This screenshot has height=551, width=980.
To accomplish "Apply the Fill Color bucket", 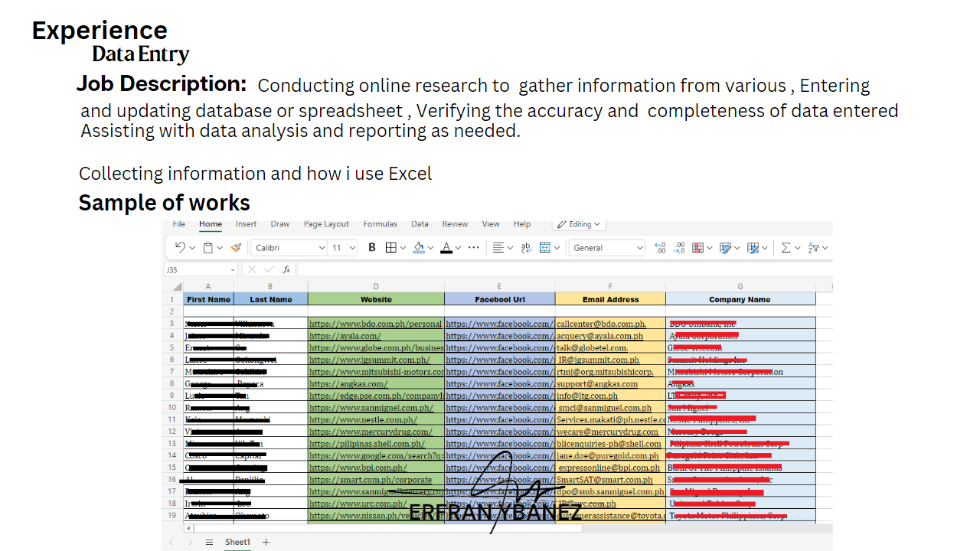I will click(418, 247).
